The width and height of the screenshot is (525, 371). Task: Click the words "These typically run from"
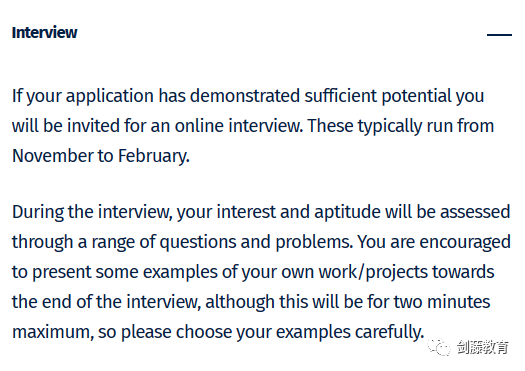click(x=400, y=126)
